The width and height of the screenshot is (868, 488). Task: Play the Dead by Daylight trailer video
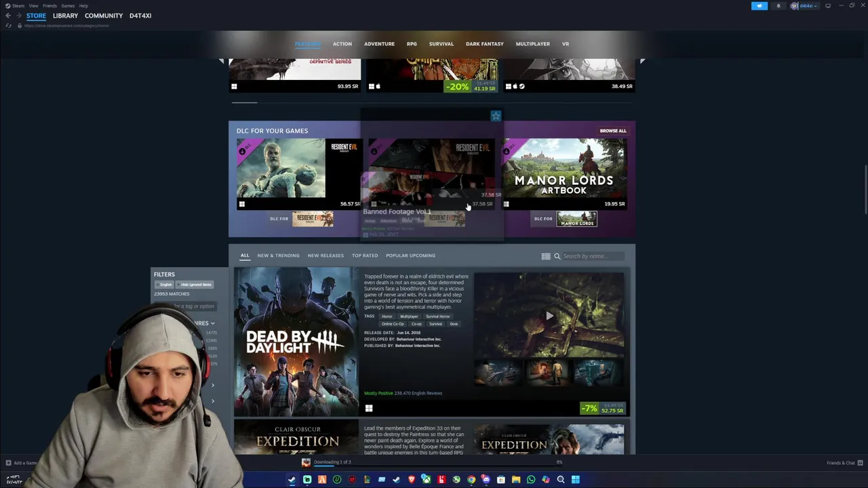pos(549,315)
